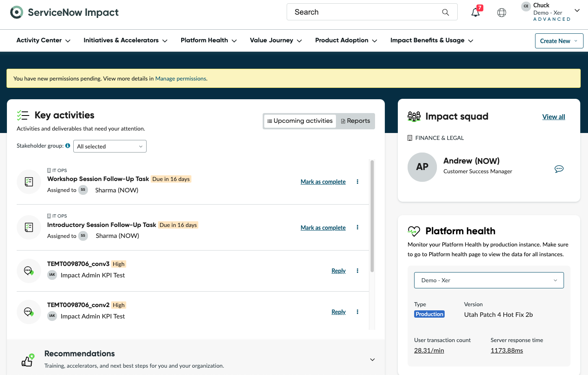Click TEMT0098706_conv3 conversation icon

tap(29, 271)
